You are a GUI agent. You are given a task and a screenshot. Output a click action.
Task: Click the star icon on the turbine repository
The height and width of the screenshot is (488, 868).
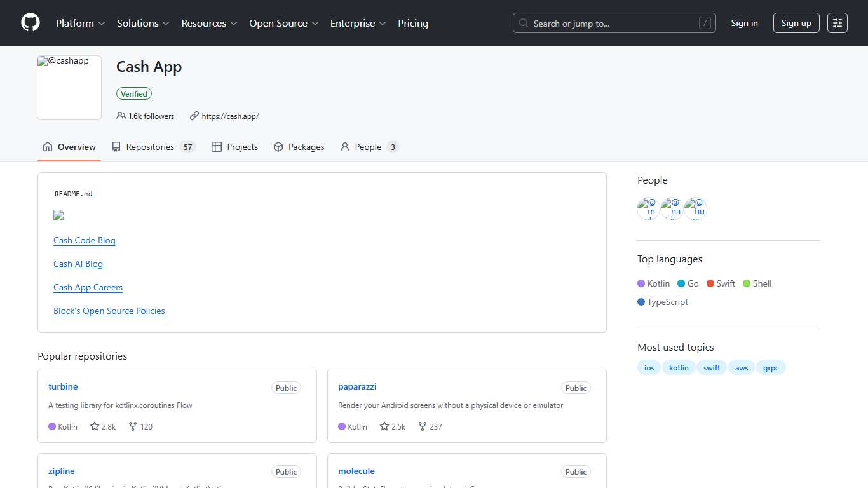click(94, 426)
